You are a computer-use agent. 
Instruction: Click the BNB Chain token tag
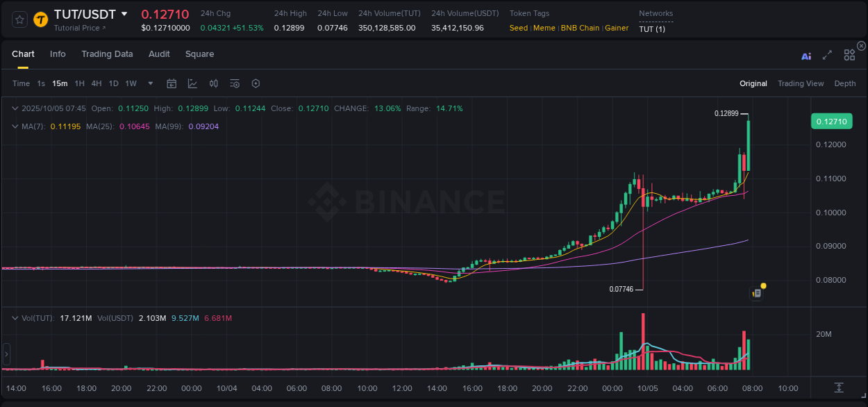tap(580, 28)
